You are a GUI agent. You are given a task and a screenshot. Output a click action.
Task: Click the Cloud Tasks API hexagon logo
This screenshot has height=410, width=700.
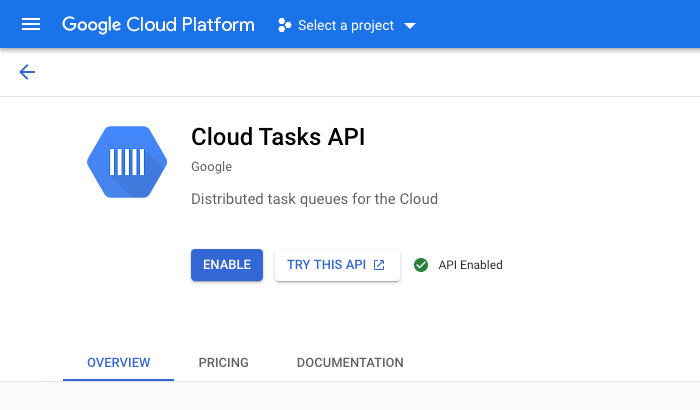point(127,163)
